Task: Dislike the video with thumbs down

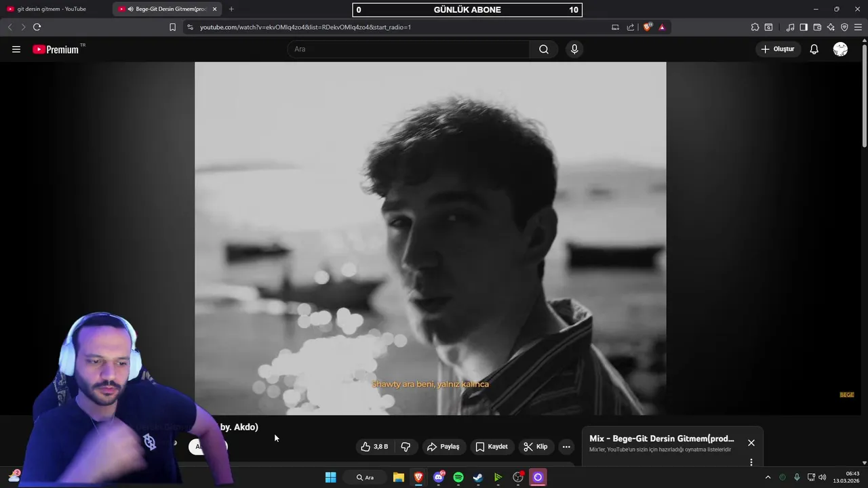Action: (406, 447)
